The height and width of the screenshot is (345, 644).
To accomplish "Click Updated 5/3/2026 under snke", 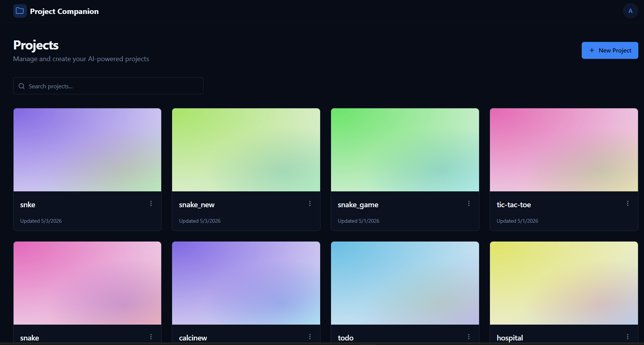I will [x=41, y=221].
